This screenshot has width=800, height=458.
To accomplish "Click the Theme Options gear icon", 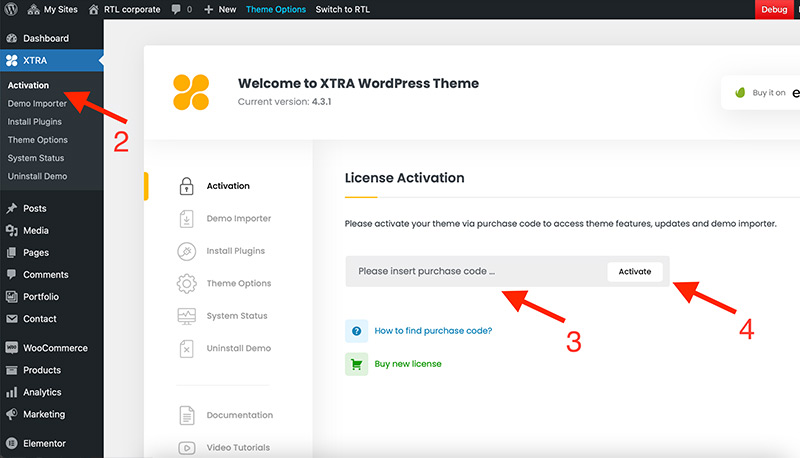I will click(186, 284).
